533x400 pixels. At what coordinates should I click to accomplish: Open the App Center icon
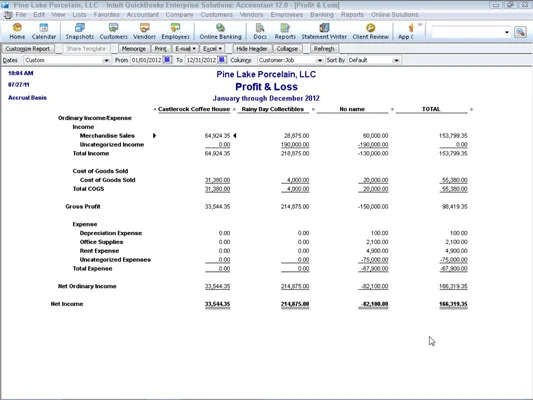(406, 31)
